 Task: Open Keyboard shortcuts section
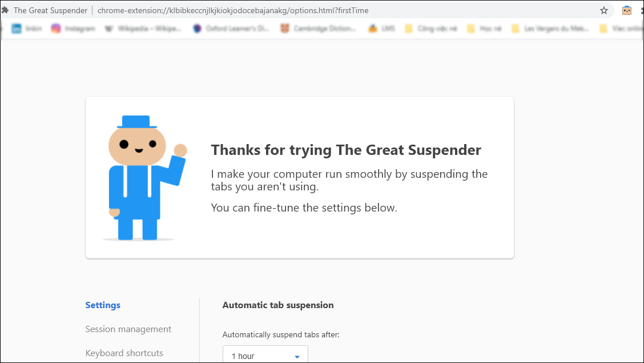pyautogui.click(x=124, y=353)
